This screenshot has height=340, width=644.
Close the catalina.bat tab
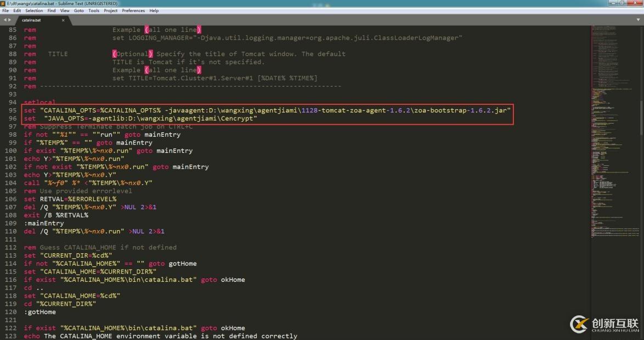click(x=63, y=20)
